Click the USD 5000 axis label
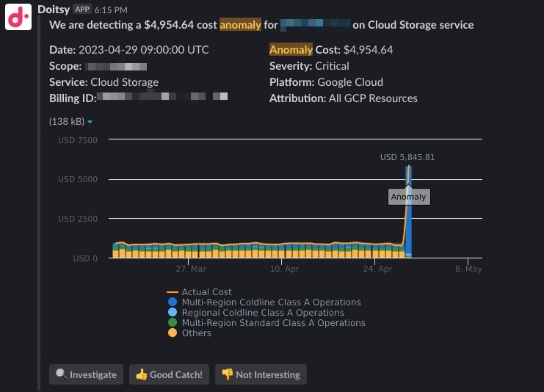Viewport: 544px width, 392px height. 78,179
